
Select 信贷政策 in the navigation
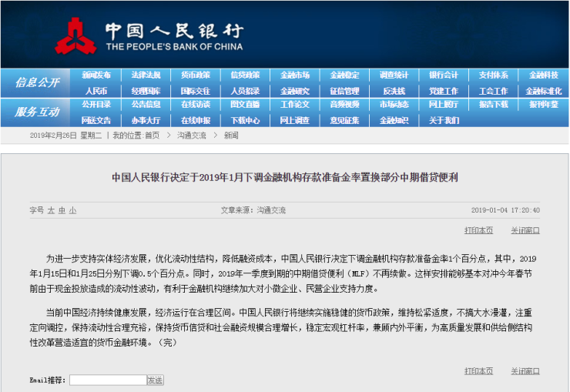tap(246, 75)
